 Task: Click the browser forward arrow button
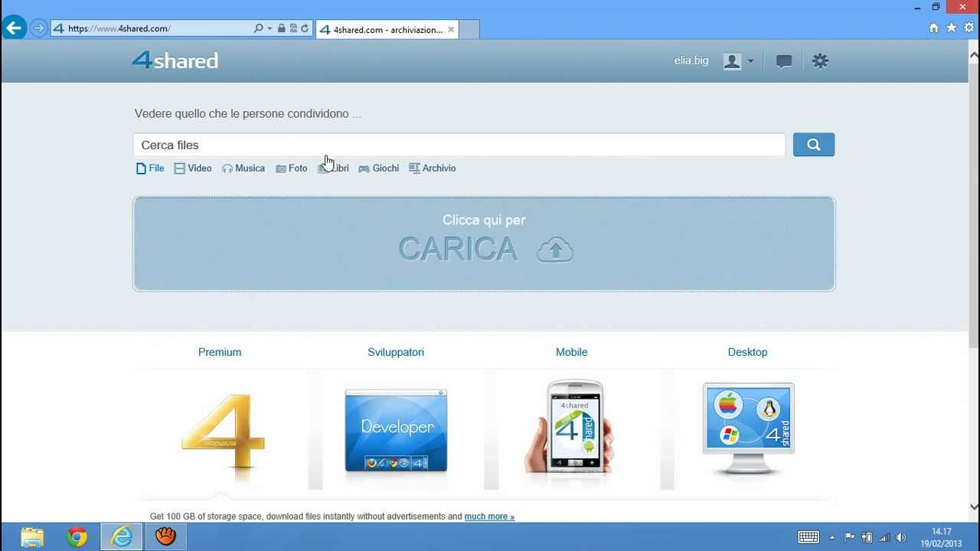[38, 28]
